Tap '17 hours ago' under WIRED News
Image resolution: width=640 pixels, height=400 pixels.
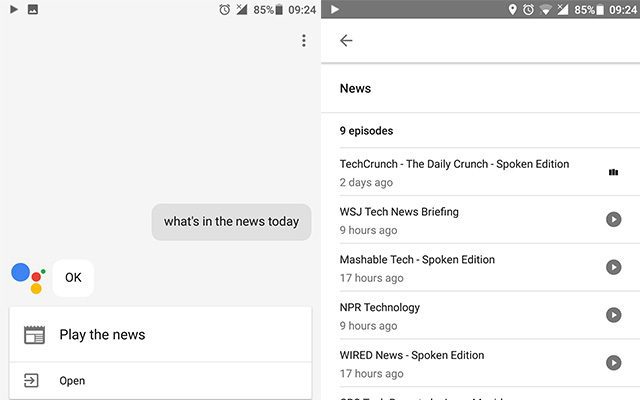(371, 373)
